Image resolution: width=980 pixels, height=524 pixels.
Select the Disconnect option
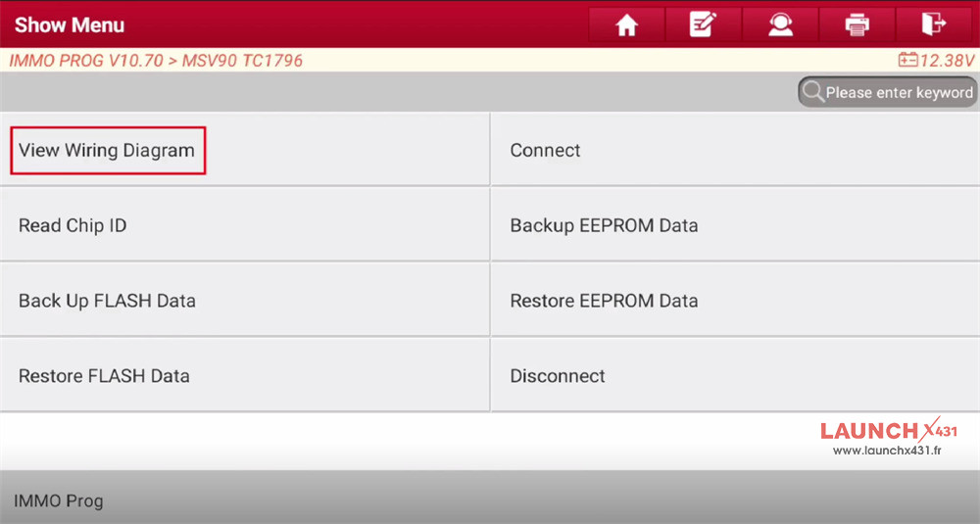point(558,376)
